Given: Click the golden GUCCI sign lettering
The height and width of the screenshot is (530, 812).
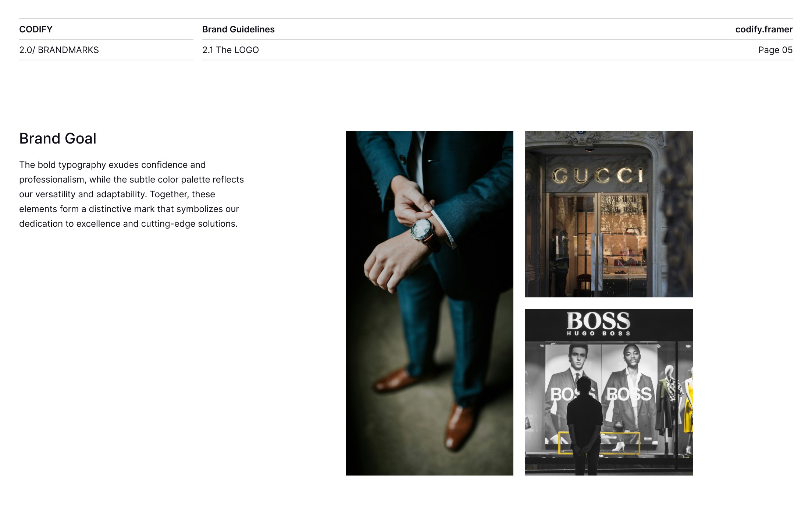Looking at the screenshot, I should 598,176.
